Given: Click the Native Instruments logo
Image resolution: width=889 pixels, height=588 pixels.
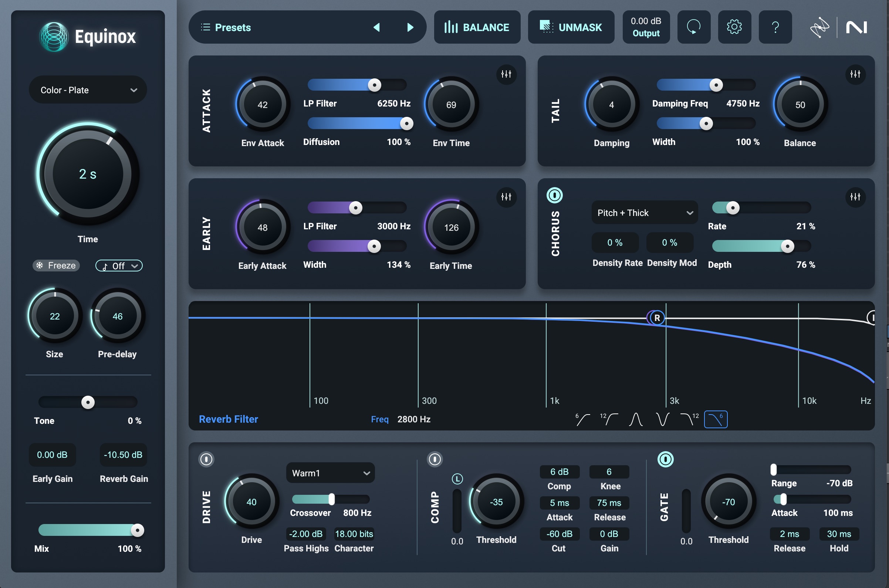Looking at the screenshot, I should tap(857, 27).
